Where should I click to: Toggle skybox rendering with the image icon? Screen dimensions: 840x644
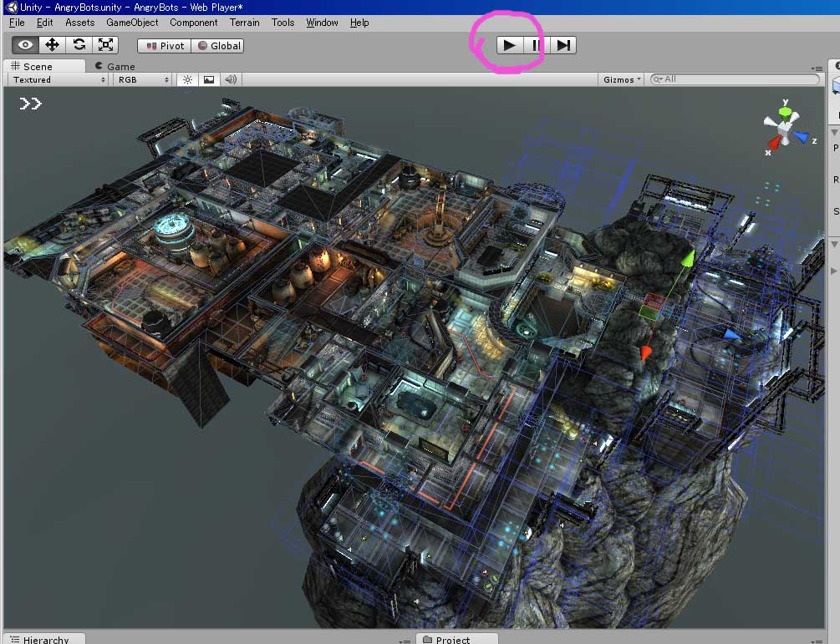tap(207, 79)
